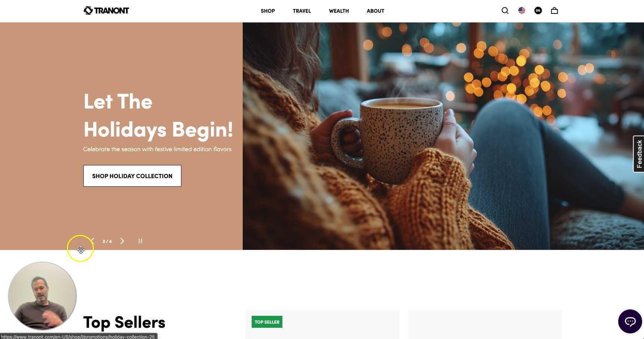Open the Shop navigation menu
The height and width of the screenshot is (339, 644).
point(268,11)
